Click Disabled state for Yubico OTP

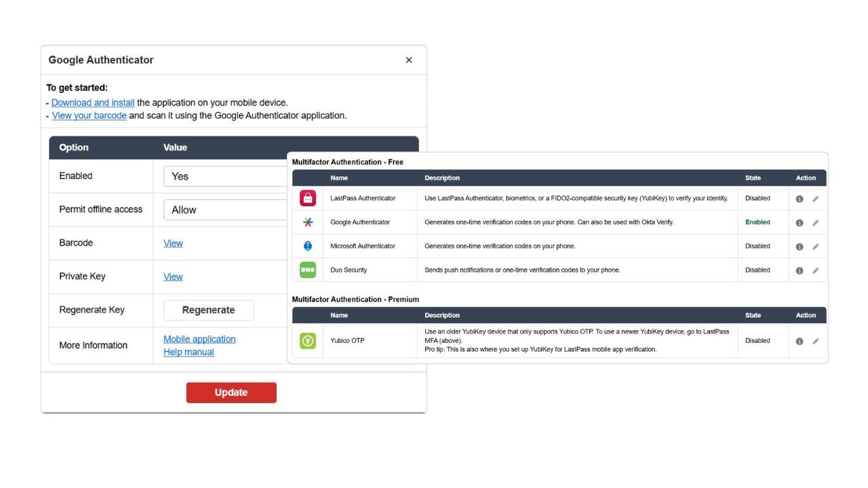(757, 340)
